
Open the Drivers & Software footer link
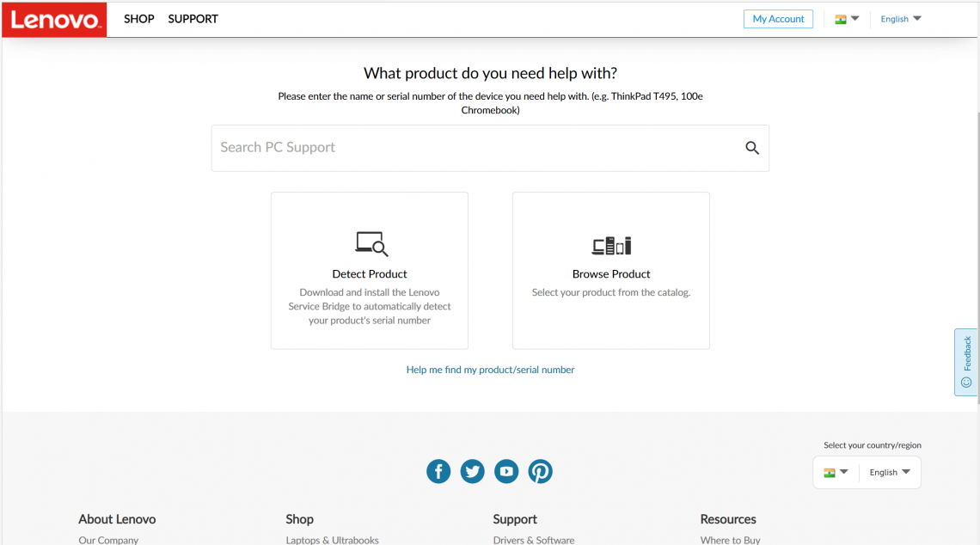coord(533,540)
